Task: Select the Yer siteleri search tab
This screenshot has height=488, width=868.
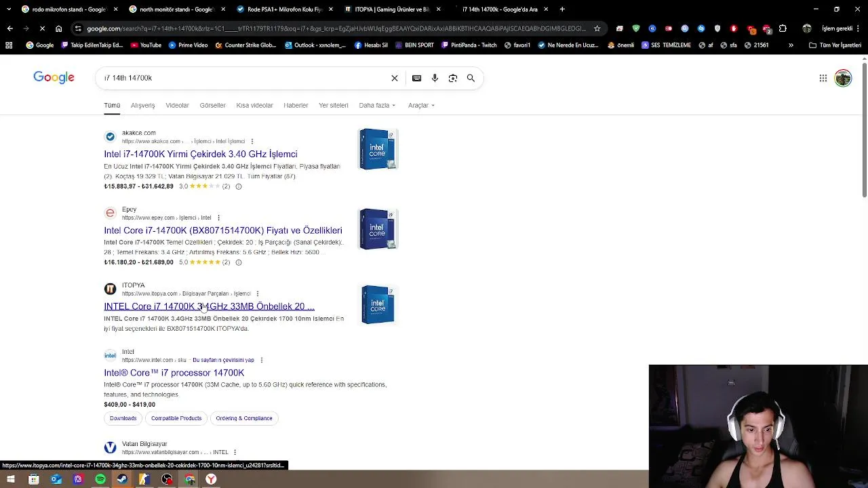Action: [333, 105]
